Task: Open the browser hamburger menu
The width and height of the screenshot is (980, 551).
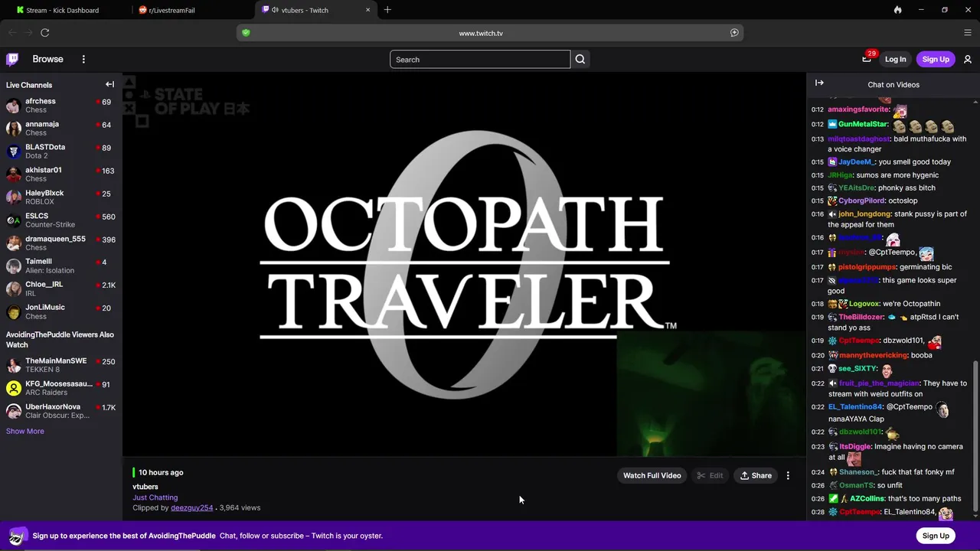Action: pos(968,32)
